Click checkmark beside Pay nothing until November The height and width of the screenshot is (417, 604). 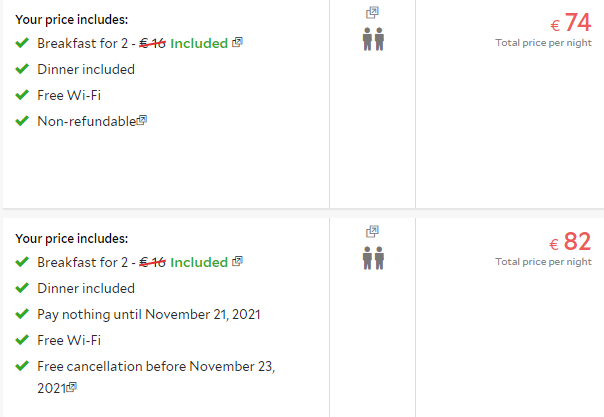pyautogui.click(x=22, y=314)
